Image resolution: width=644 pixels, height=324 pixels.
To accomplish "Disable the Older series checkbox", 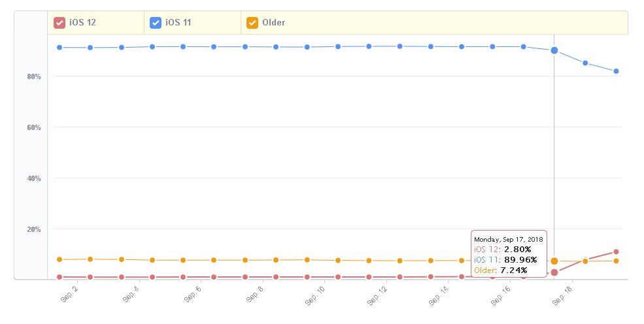I will [x=252, y=23].
